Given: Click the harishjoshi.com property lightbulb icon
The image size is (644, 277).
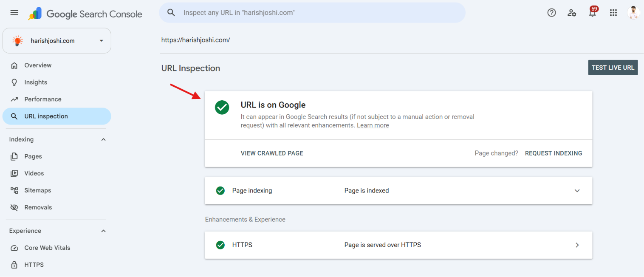Looking at the screenshot, I should 17,41.
